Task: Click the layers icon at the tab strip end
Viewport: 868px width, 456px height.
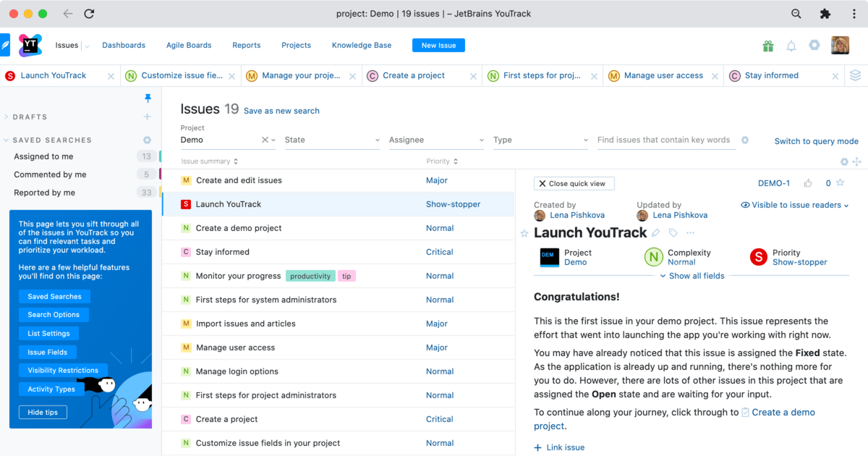Action: [x=856, y=75]
